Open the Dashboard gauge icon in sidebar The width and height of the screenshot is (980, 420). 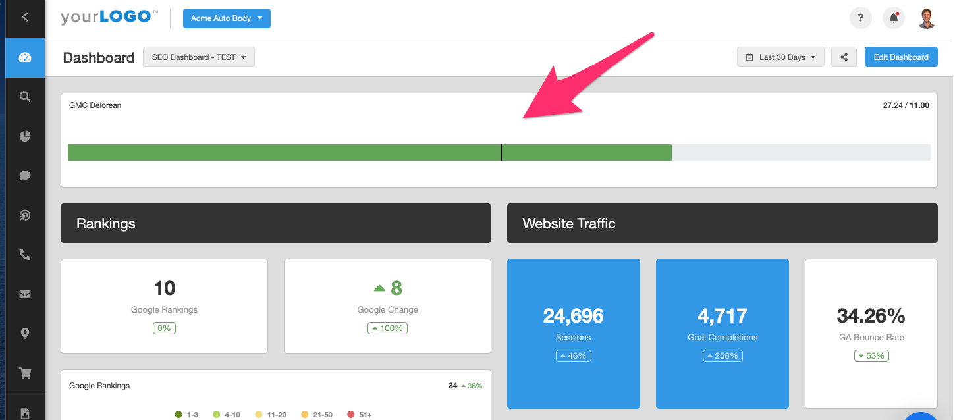pyautogui.click(x=25, y=57)
